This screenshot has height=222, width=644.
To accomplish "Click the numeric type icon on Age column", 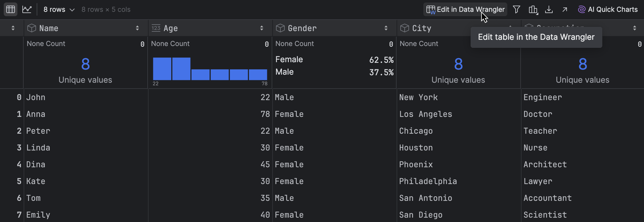I will [156, 28].
